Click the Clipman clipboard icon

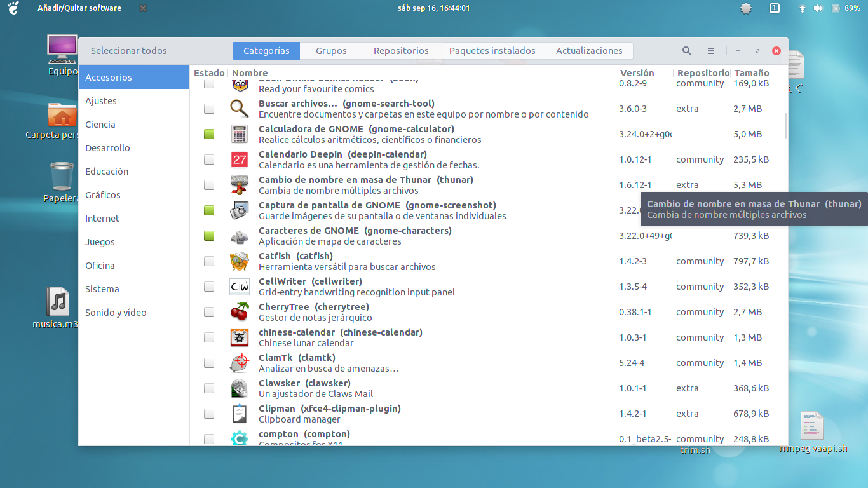click(x=240, y=414)
